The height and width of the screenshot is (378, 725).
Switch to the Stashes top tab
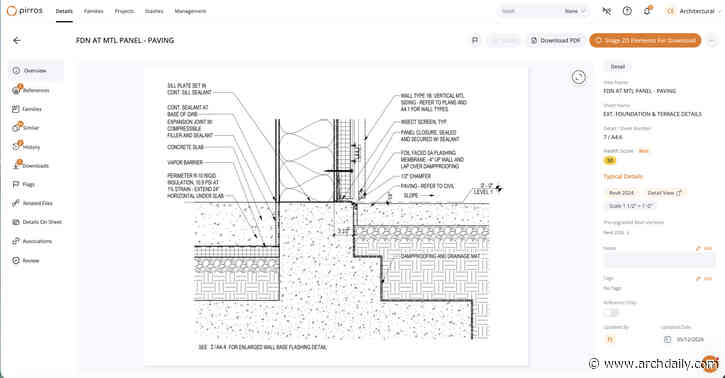click(x=154, y=11)
